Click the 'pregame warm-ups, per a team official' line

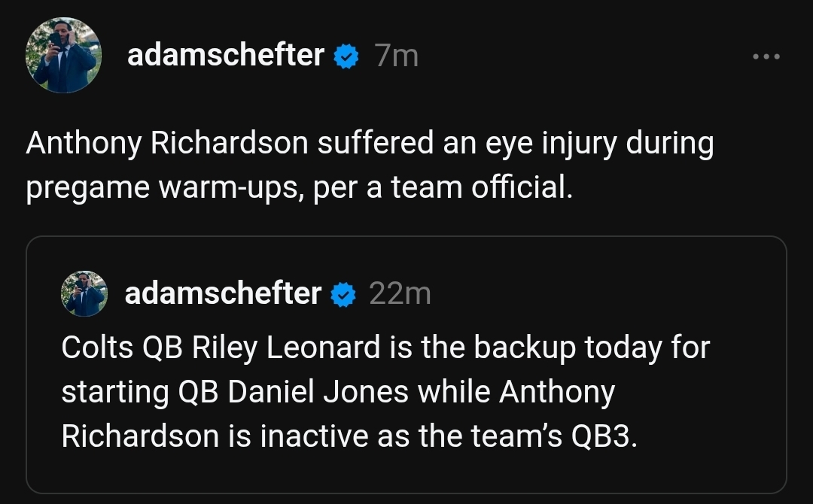coord(300,187)
